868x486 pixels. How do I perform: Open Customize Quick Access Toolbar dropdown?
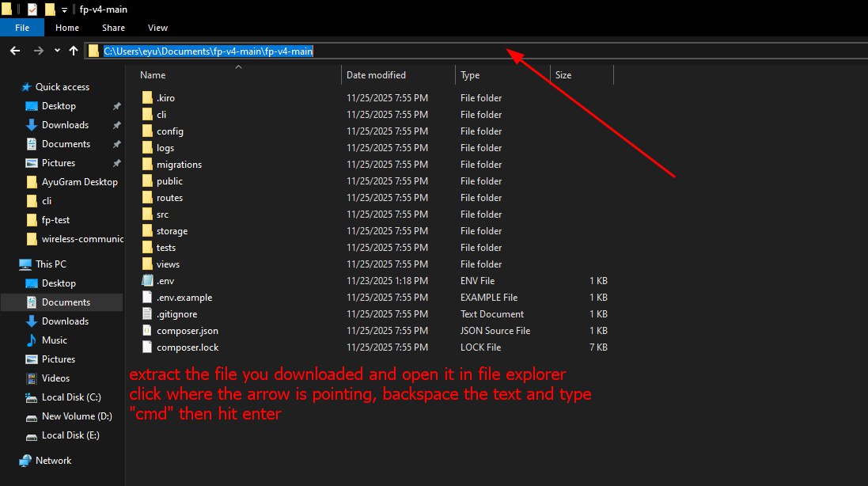[x=64, y=10]
